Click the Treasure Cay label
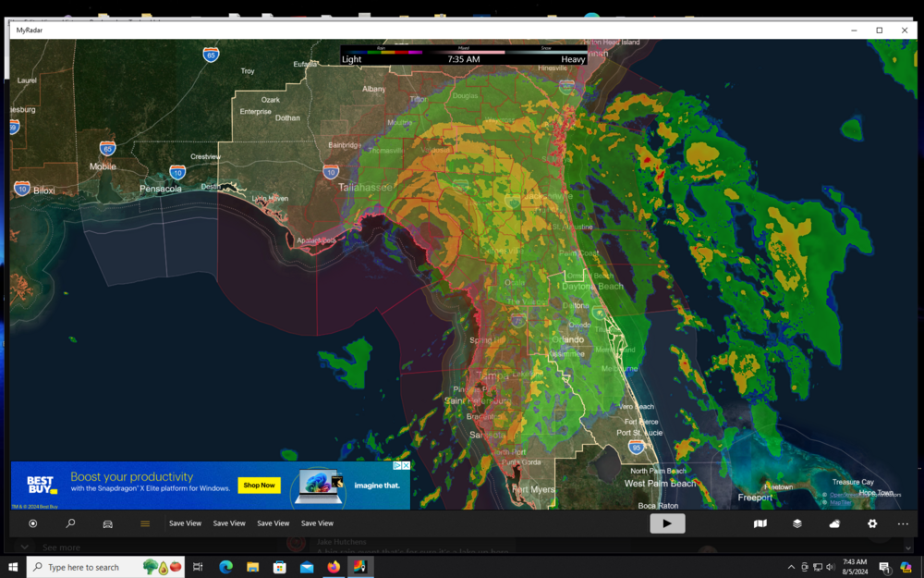The height and width of the screenshot is (578, 924). tap(853, 483)
